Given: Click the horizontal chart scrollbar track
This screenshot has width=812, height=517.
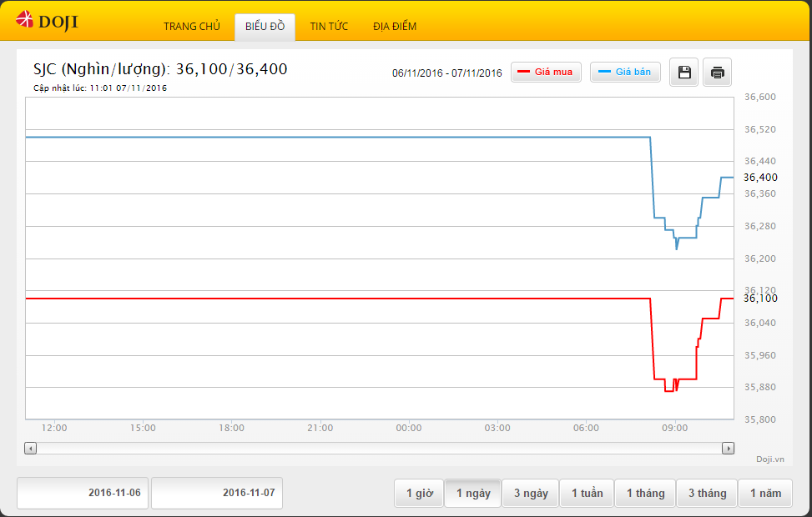Looking at the screenshot, I should (x=379, y=448).
